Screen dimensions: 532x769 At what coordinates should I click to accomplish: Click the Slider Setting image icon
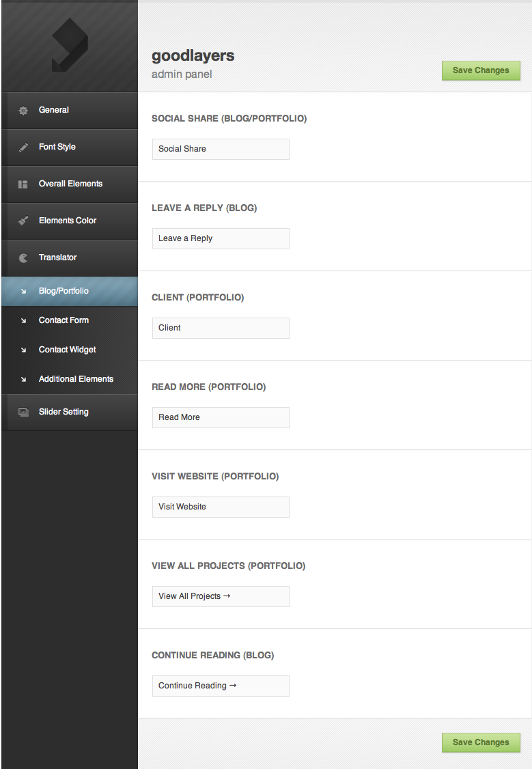click(x=23, y=413)
